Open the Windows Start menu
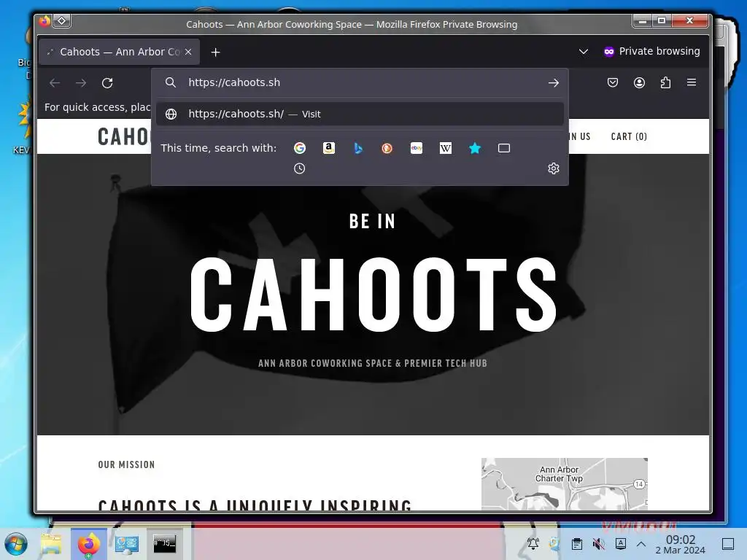747x560 pixels. coord(16,544)
